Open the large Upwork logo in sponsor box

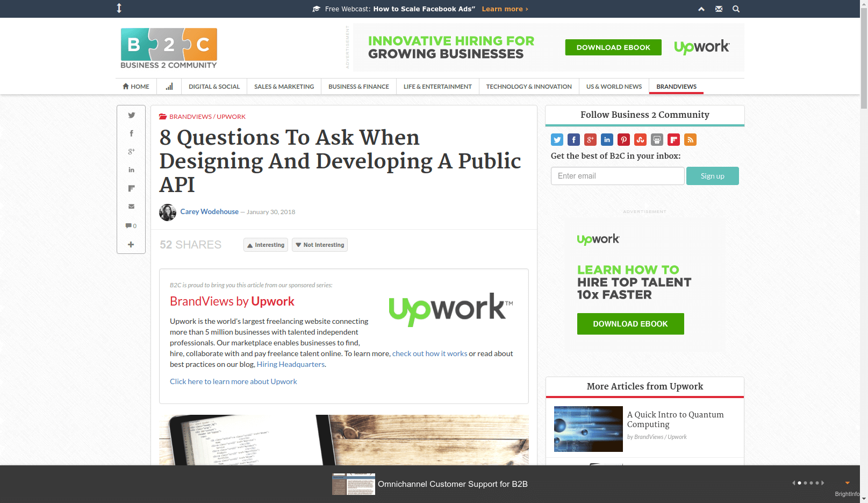(450, 309)
